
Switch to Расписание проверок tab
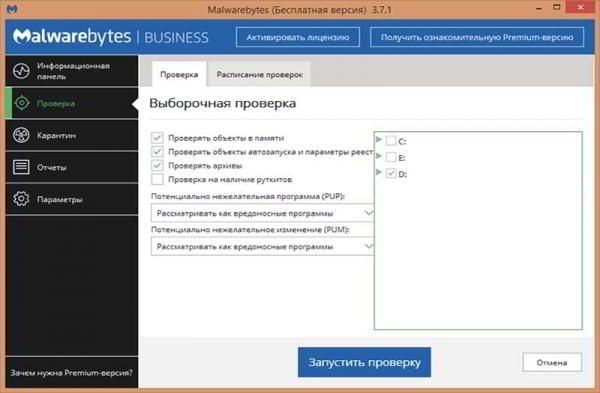tap(259, 74)
